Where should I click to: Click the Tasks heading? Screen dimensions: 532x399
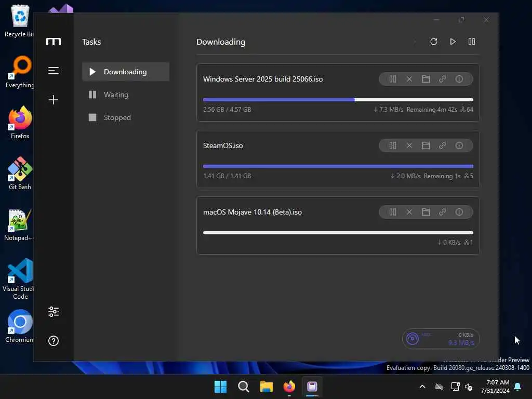[x=91, y=42]
